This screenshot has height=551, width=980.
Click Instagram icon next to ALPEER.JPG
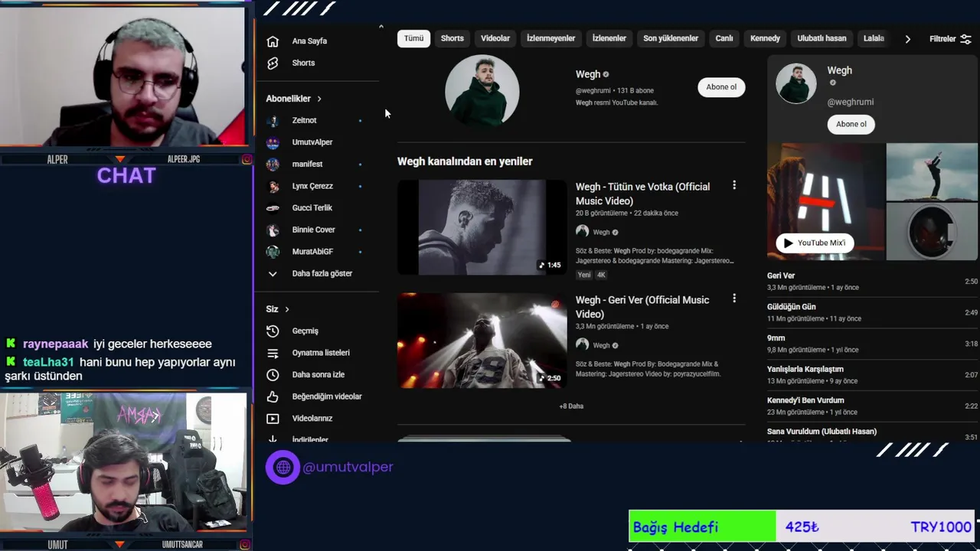click(247, 159)
